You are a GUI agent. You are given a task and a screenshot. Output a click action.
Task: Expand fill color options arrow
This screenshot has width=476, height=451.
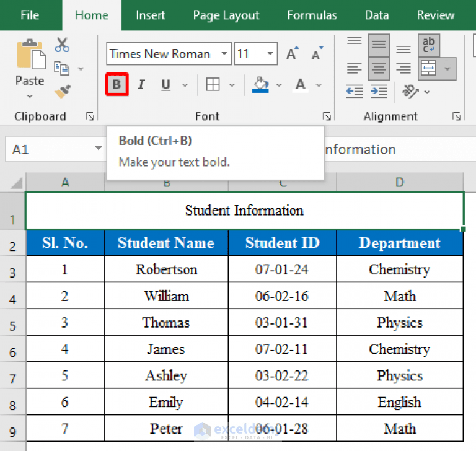tap(279, 85)
